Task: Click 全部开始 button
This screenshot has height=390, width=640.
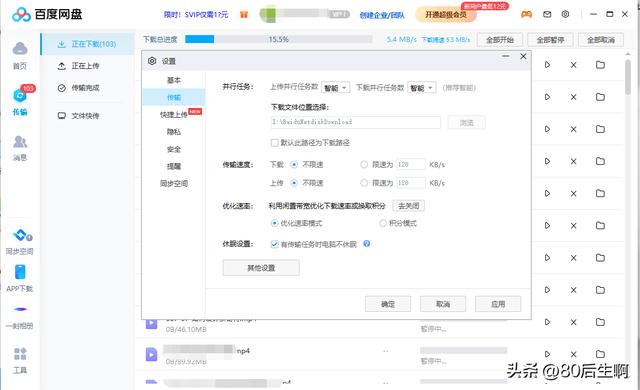Action: coord(500,40)
